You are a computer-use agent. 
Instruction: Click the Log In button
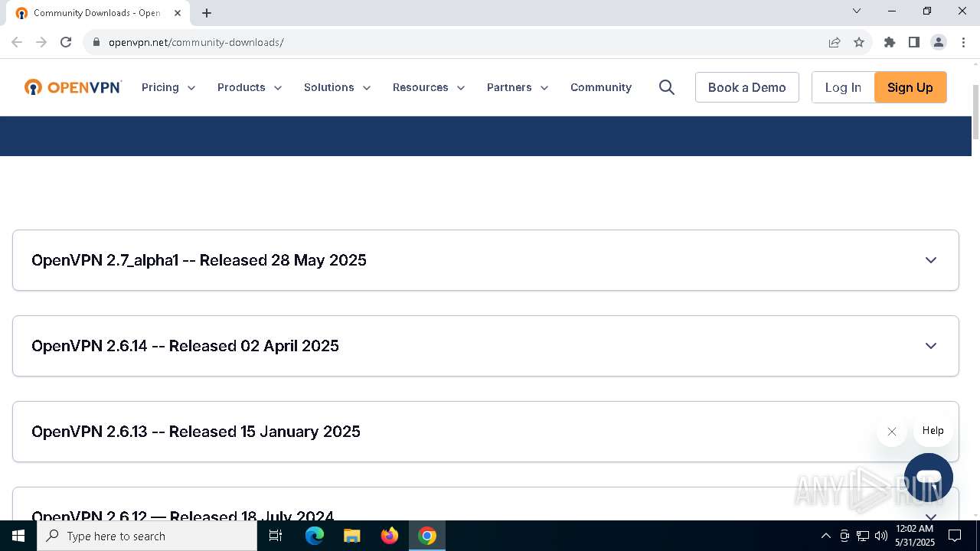843,87
